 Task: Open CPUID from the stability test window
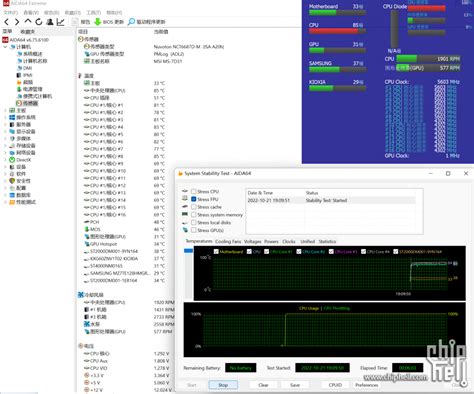coord(335,385)
